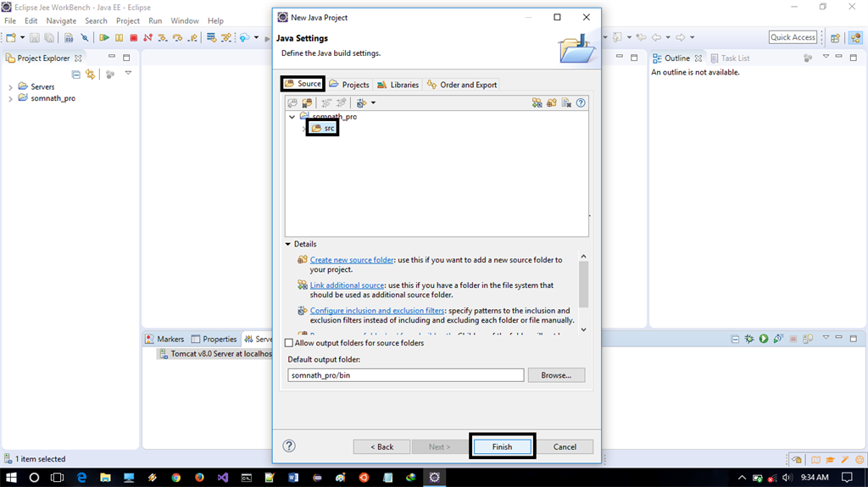Expand somnath_pro in Project Explorer

point(10,98)
